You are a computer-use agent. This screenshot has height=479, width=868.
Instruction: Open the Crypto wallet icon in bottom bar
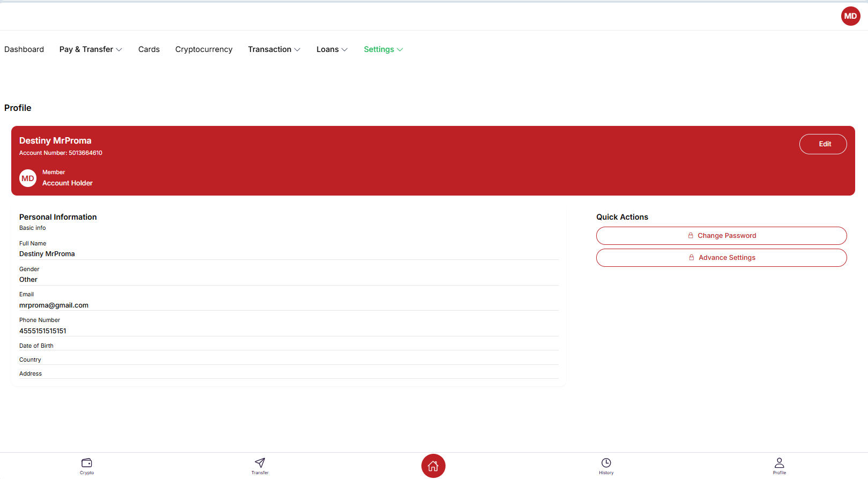click(87, 462)
